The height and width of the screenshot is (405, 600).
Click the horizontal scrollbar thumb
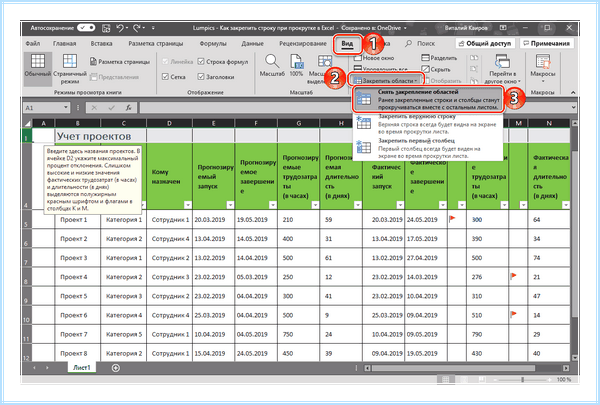[453, 368]
